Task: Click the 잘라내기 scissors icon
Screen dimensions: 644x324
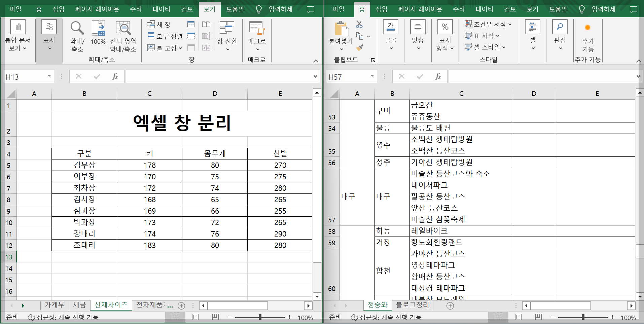Action: tap(359, 24)
